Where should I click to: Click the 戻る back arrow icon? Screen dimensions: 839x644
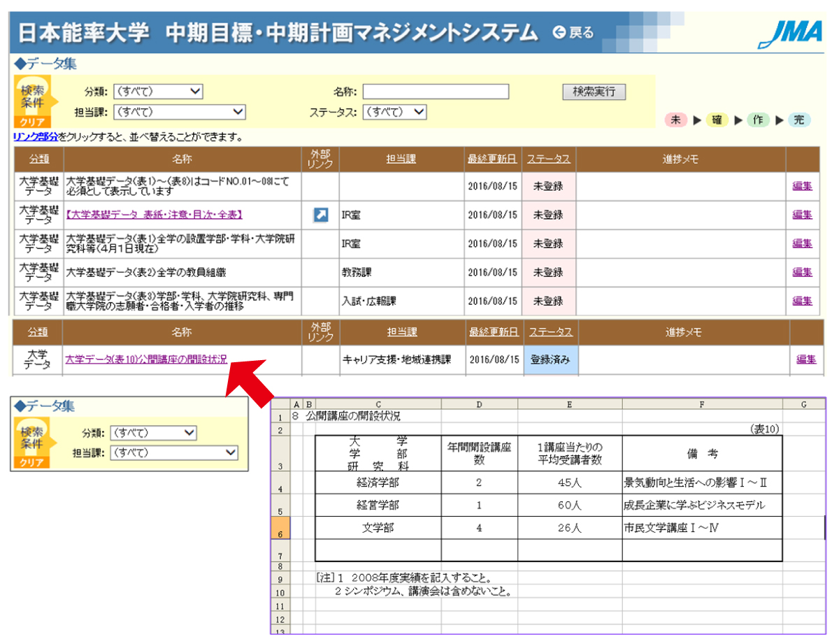559,32
